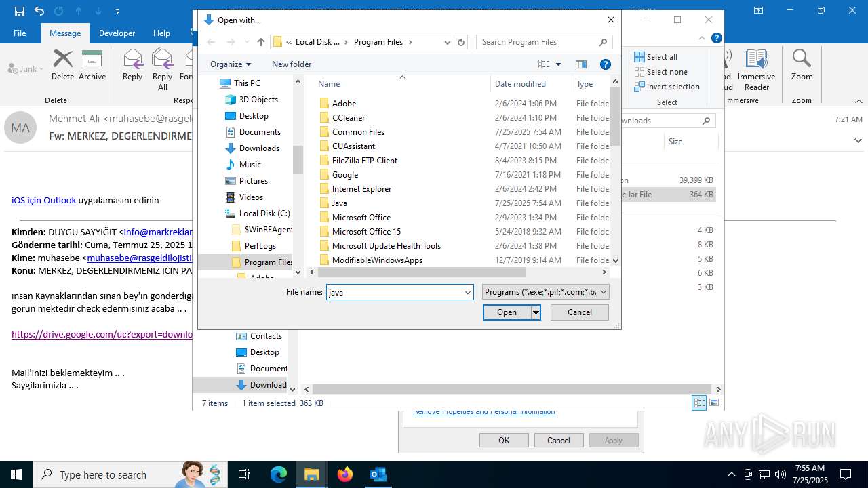
Task: Click the Undo icon in Outlook title bar
Action: (39, 11)
